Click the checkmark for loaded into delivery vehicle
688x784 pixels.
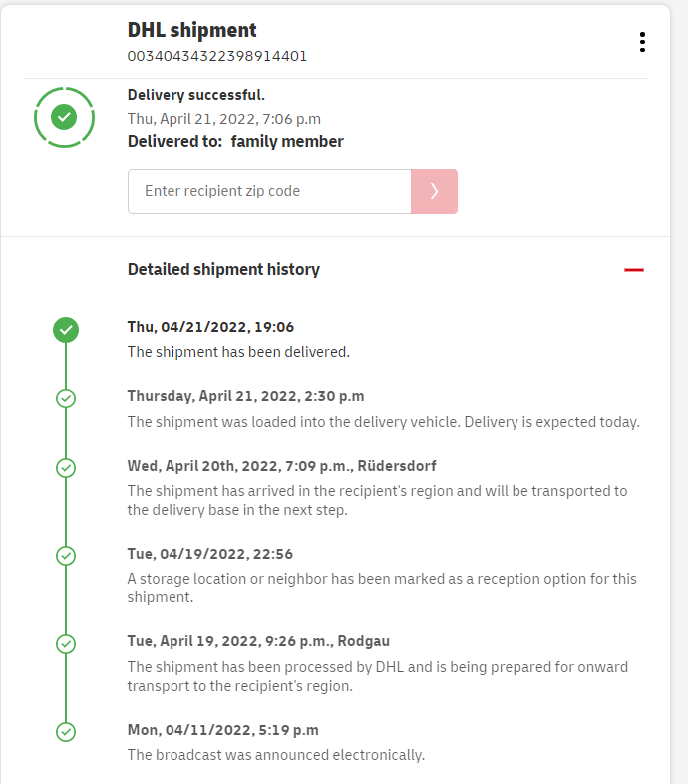66,398
